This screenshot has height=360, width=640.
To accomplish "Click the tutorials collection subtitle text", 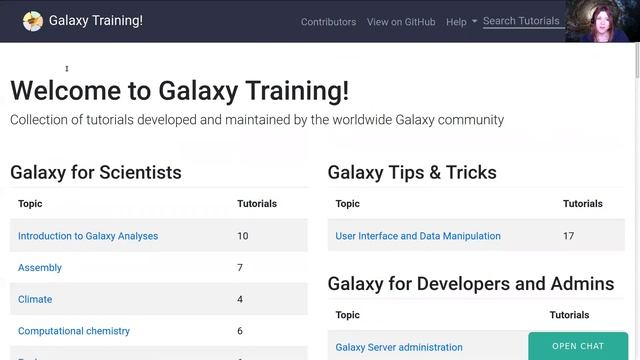I will (257, 120).
